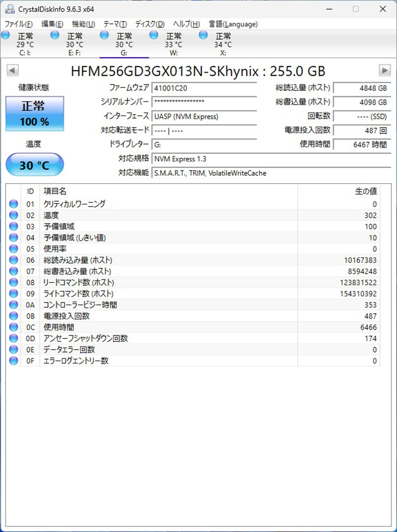Select the X: disk status orb
The width and height of the screenshot is (397, 532).
point(203,35)
